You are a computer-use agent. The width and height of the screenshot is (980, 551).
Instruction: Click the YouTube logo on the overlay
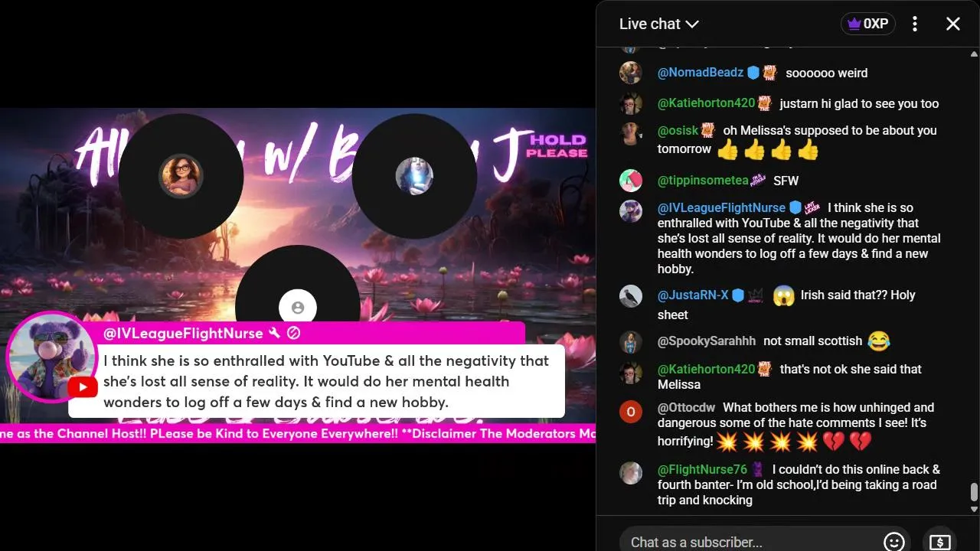tap(83, 387)
